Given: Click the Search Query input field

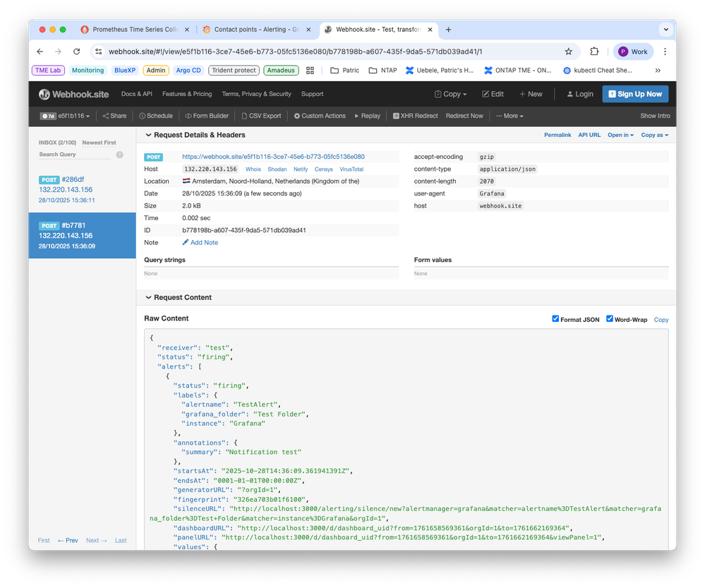Looking at the screenshot, I should pyautogui.click(x=74, y=155).
